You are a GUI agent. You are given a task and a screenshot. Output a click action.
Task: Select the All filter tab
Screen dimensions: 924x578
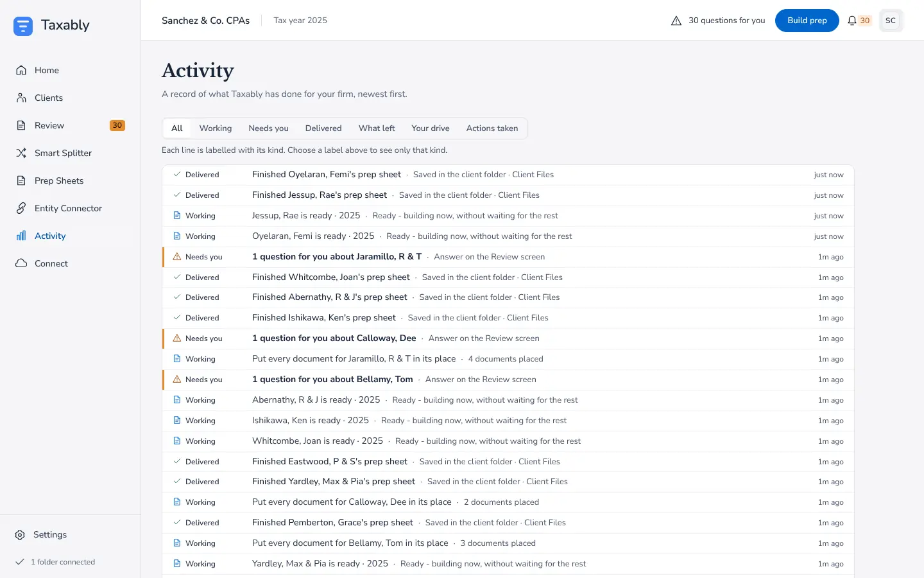177,128
